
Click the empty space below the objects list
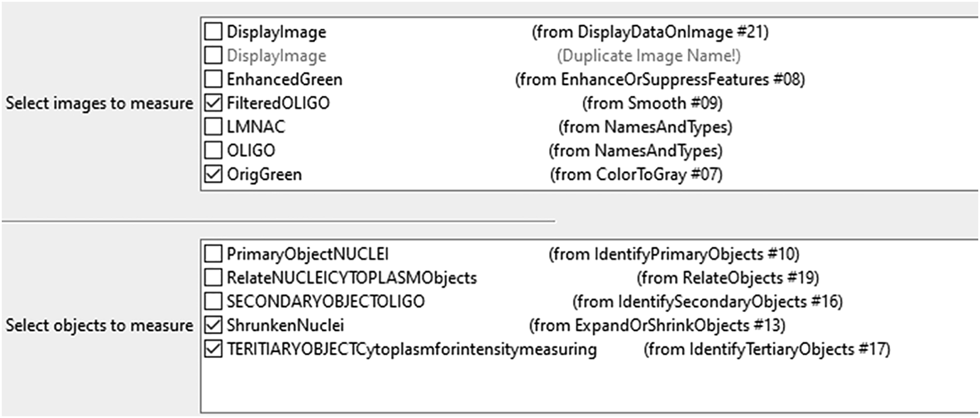coord(577,386)
